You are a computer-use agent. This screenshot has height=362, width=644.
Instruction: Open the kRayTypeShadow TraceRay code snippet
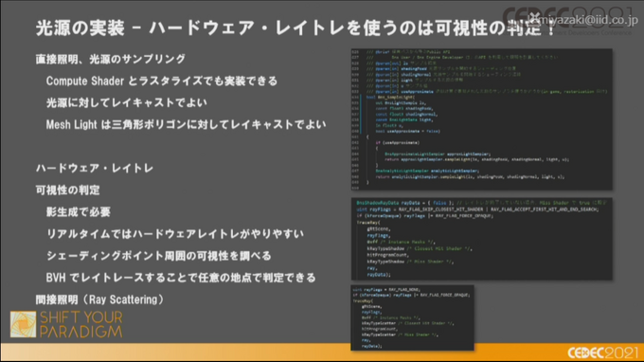click(481, 239)
